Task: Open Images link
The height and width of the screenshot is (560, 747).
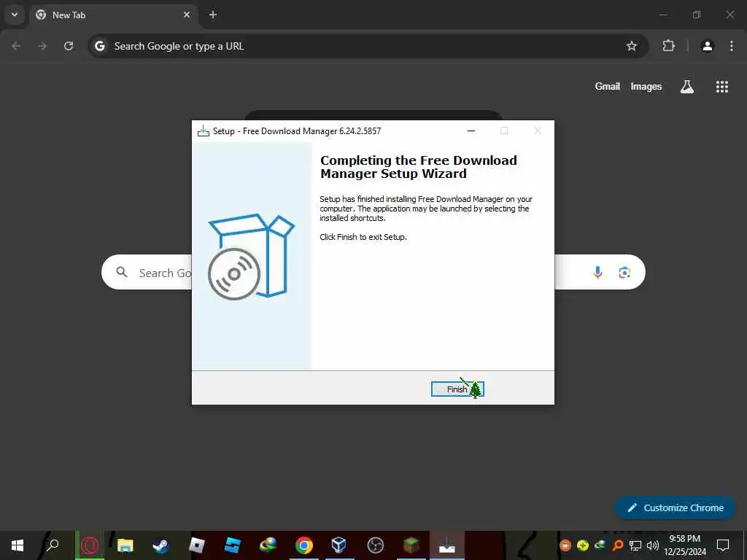Action: (x=646, y=86)
